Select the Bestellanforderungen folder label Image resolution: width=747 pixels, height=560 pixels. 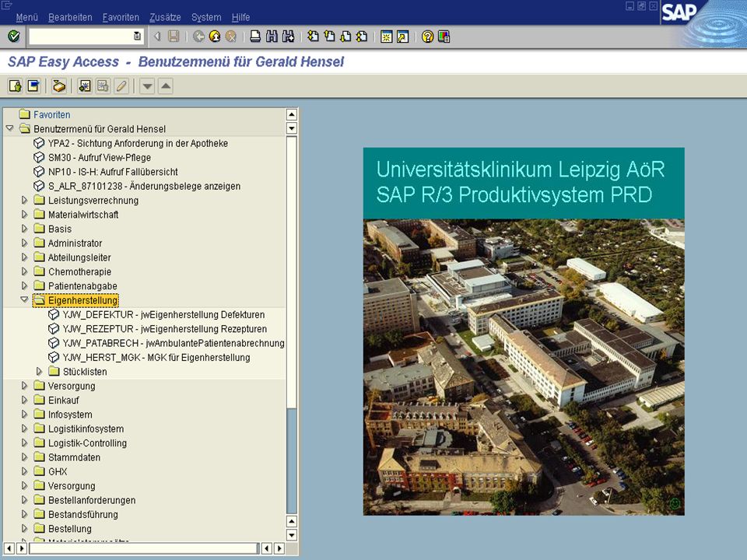point(92,500)
